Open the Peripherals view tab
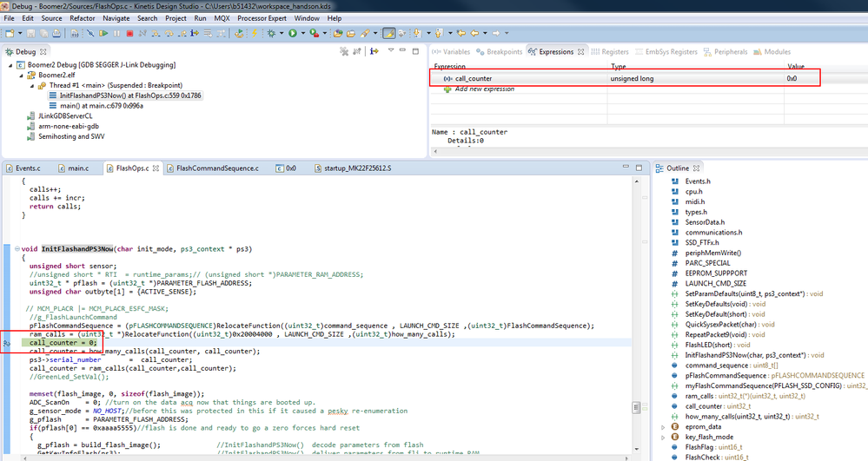Viewport: 868px width, 461px height. point(726,52)
